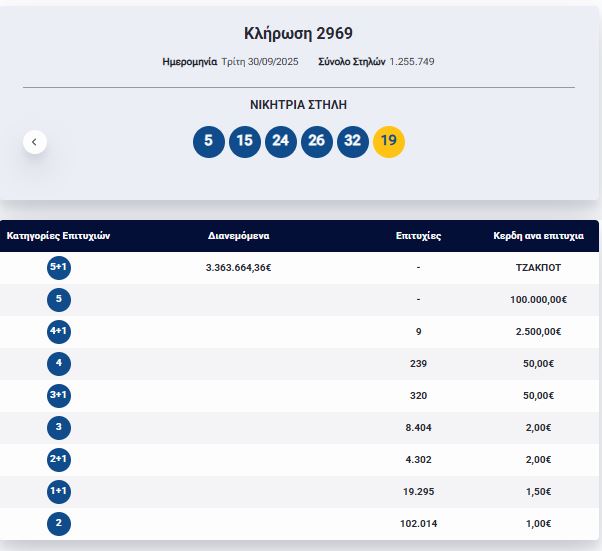Click the Διανεμόμενα column header
The image size is (602, 551).
coord(239,236)
